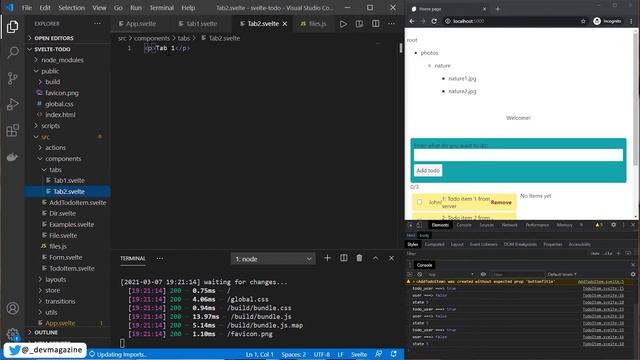Open the Terminal menu
The width and height of the screenshot is (640, 360).
coord(161,8)
